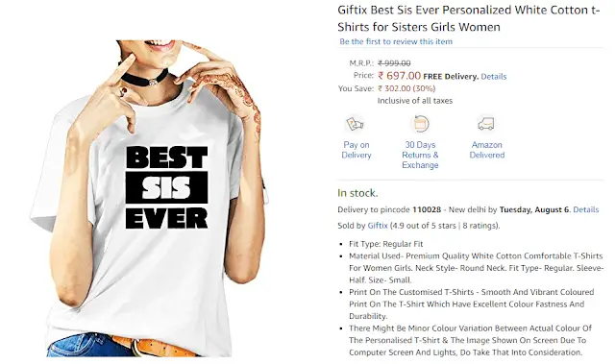Click the Pay on Delivery icon
This screenshot has height=364, width=615.
click(356, 124)
